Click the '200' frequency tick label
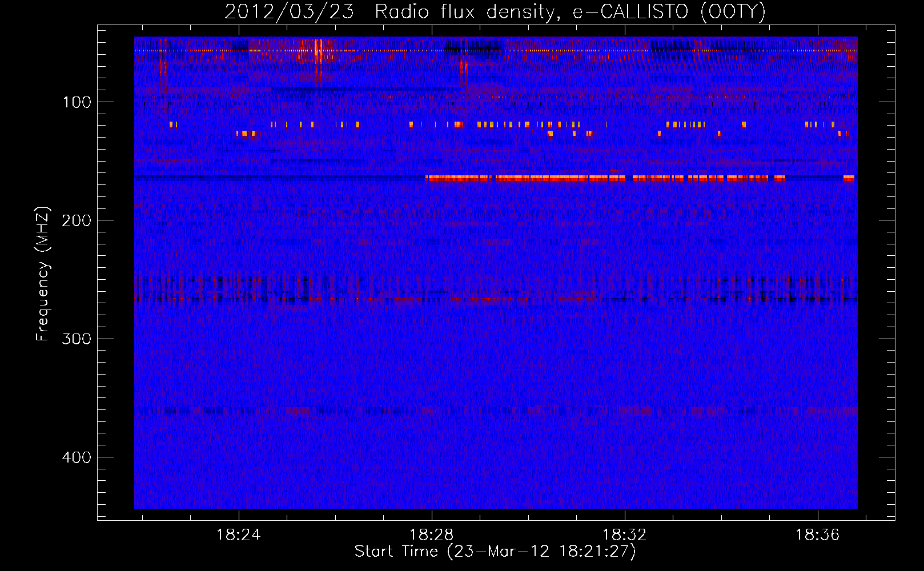924x571 pixels. click(77, 221)
